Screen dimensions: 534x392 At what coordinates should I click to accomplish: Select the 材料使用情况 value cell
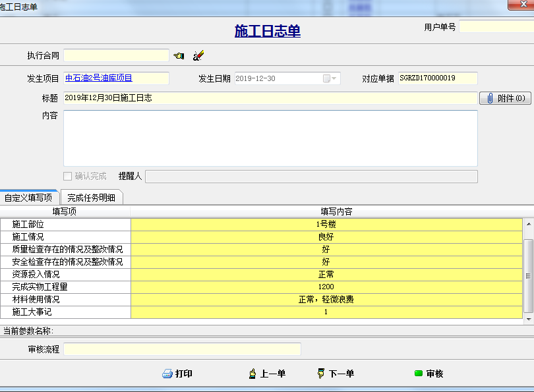(x=326, y=300)
